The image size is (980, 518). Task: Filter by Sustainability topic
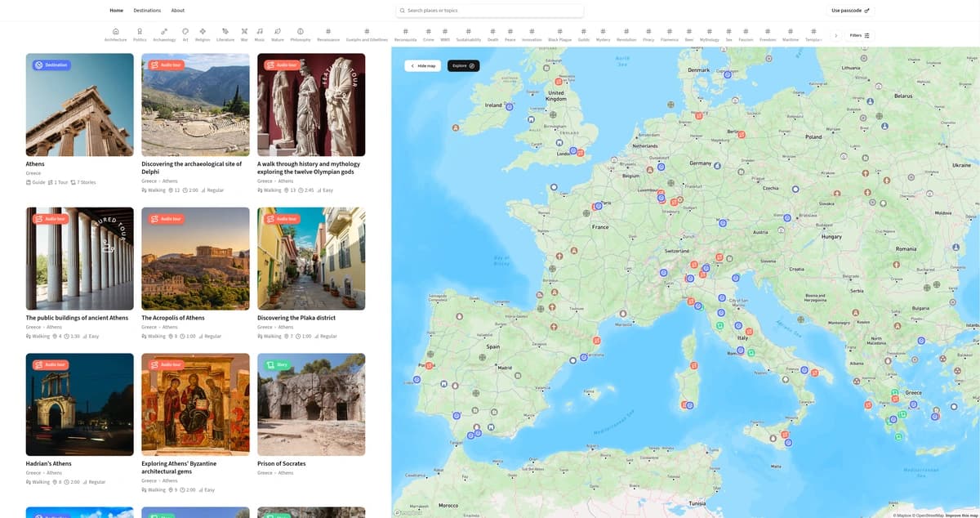pyautogui.click(x=469, y=34)
